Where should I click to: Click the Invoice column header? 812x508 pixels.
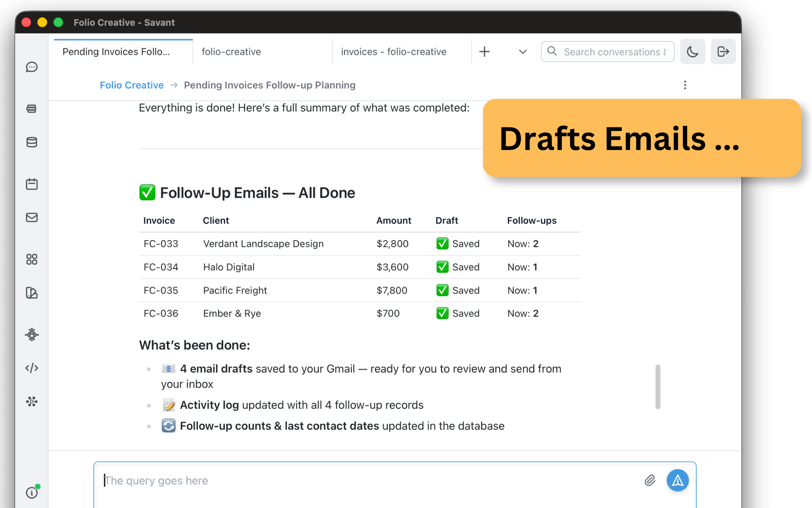tap(159, 221)
